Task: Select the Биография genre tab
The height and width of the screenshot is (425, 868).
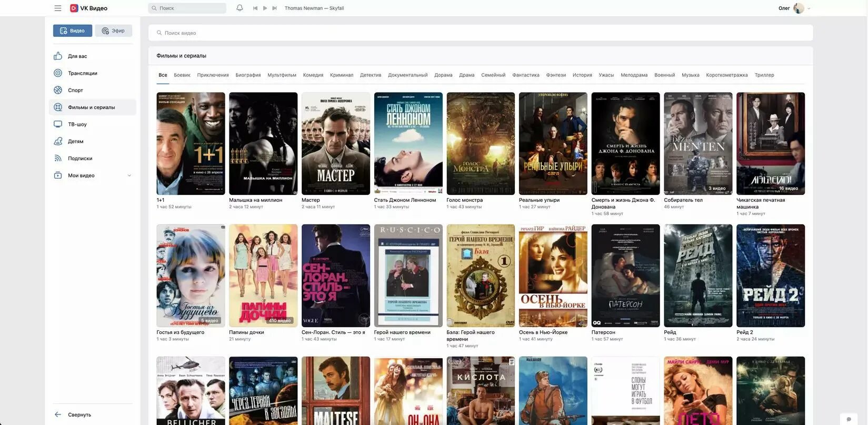Action: pyautogui.click(x=248, y=75)
